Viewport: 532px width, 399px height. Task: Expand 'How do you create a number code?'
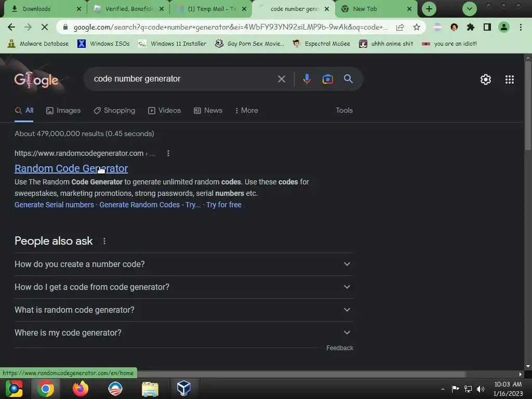point(183,264)
